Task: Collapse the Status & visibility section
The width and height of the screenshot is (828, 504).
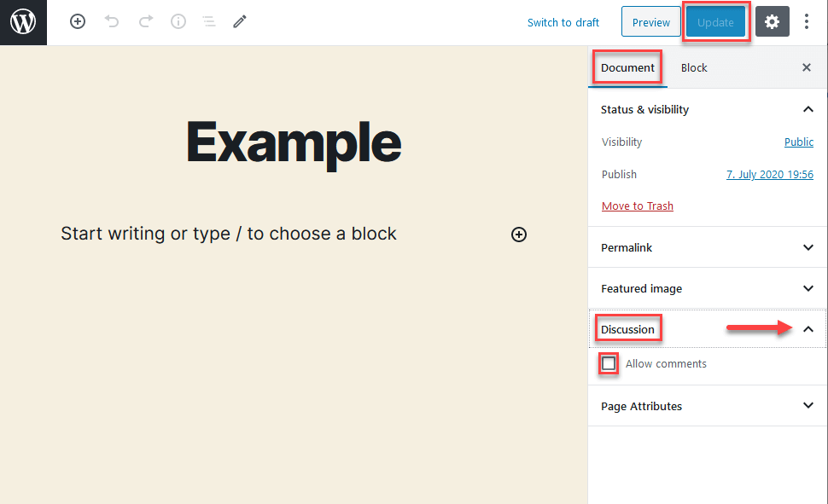Action: click(808, 109)
